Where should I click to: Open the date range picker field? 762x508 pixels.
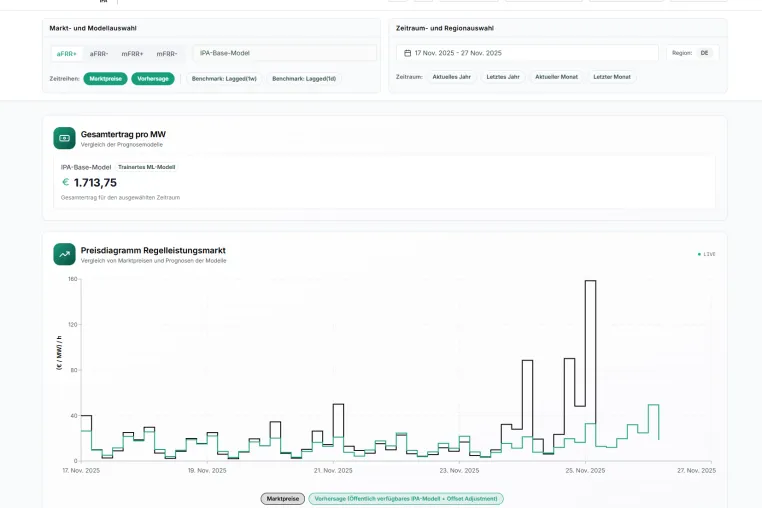pos(527,53)
